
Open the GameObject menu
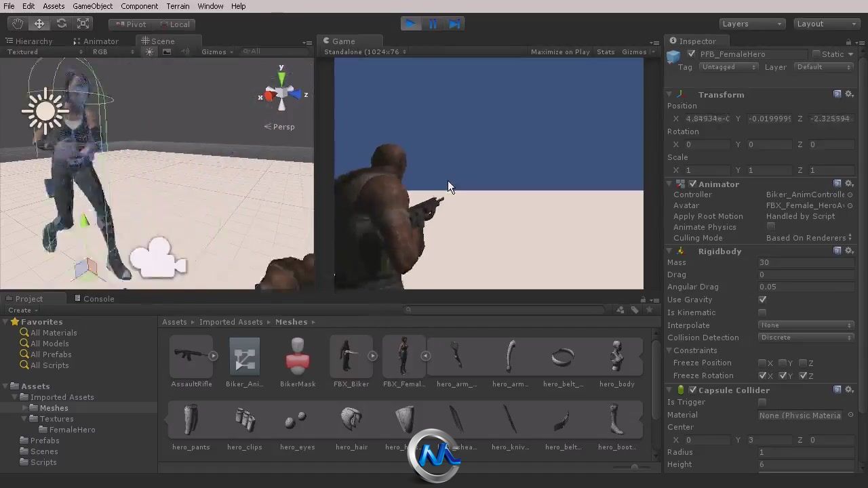tap(93, 6)
